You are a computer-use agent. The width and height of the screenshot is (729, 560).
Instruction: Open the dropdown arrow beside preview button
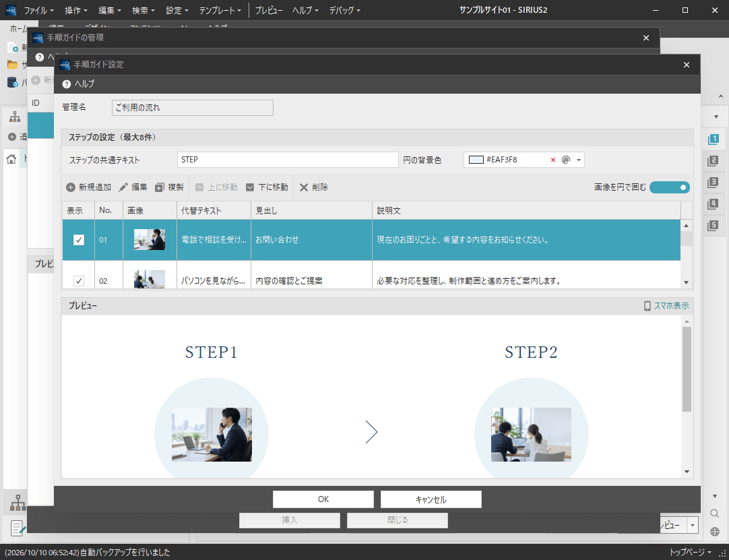coord(693,525)
